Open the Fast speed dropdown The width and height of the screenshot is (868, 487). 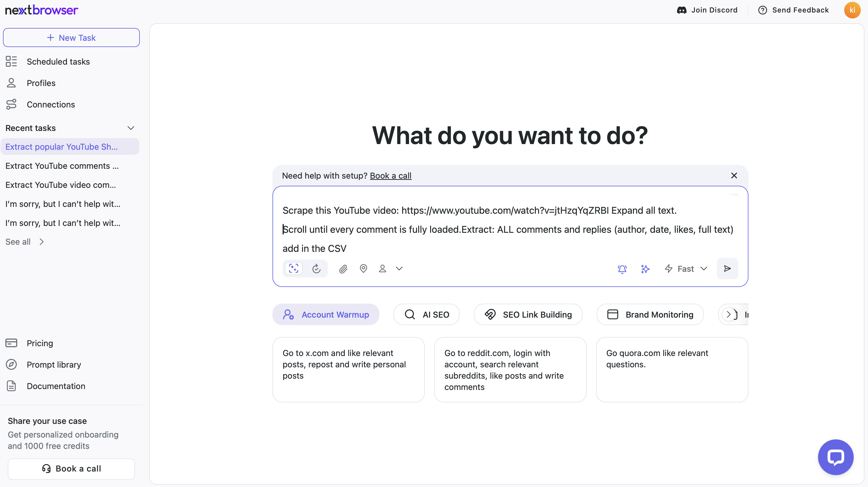[686, 269]
